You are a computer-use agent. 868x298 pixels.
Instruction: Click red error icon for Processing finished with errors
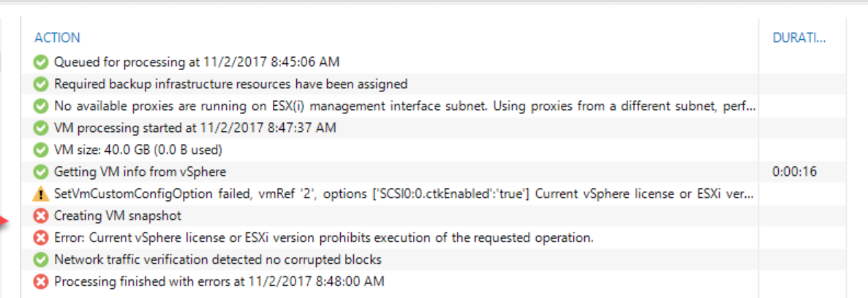tap(41, 282)
